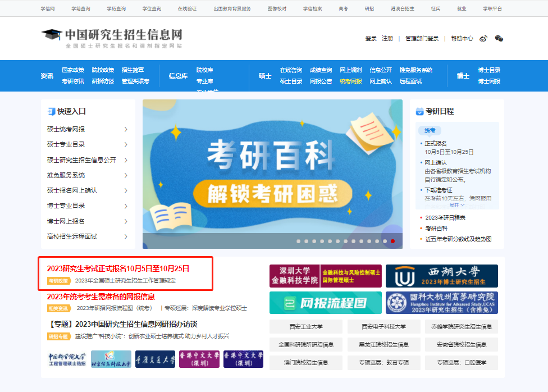
Task: Click the 快速入口 panel icon
Action: pos(51,111)
